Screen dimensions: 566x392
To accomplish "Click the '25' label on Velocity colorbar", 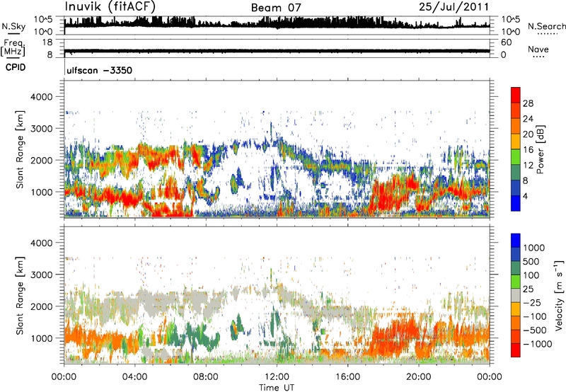I will pos(529,289).
